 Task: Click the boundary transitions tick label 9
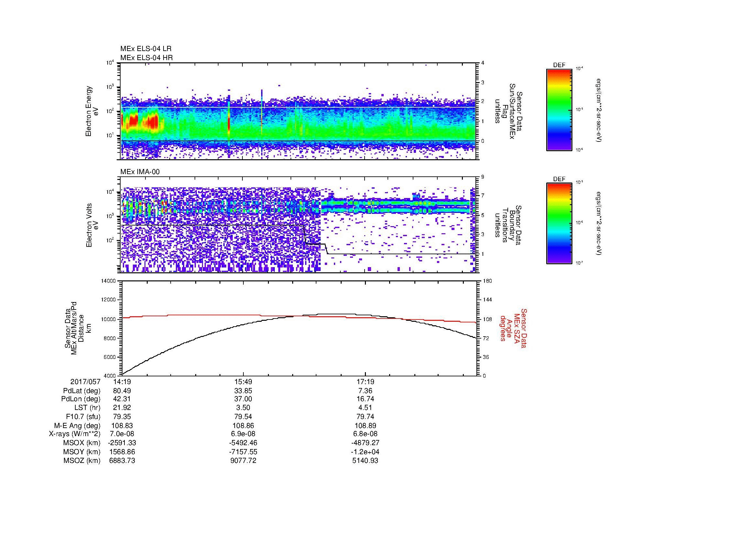coord(483,177)
